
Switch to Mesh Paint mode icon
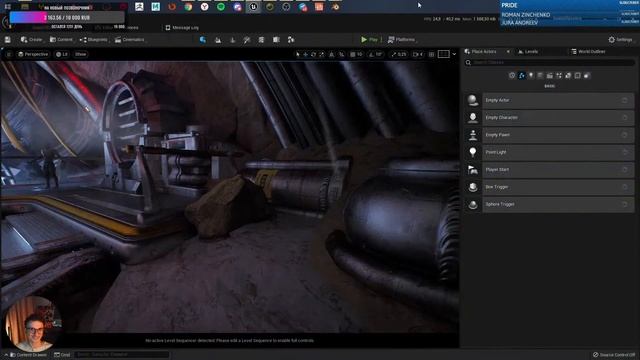(247, 40)
